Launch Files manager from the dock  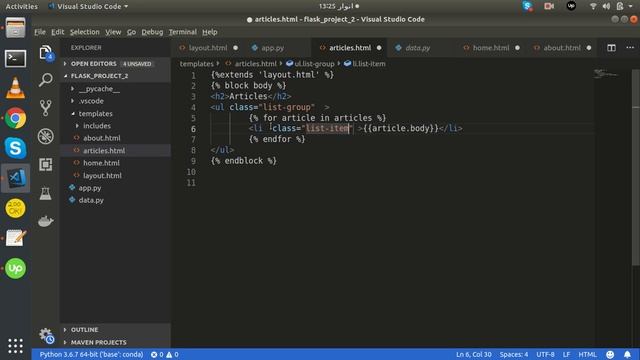coord(16,28)
